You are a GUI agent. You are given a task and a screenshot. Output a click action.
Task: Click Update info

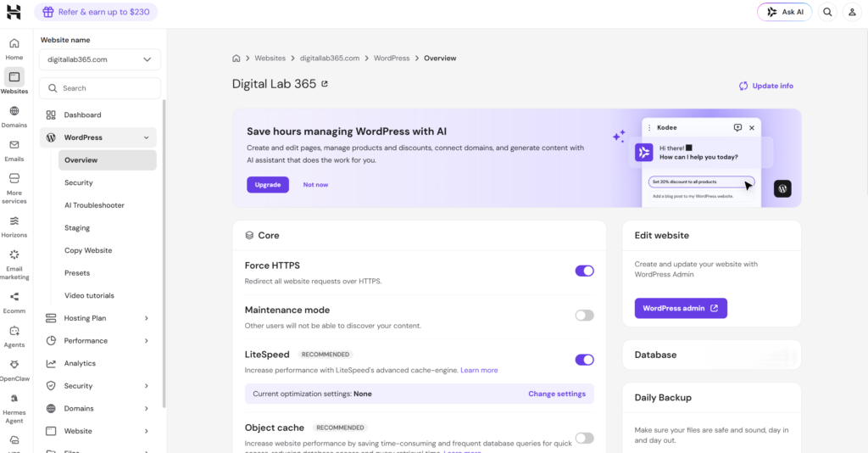point(766,86)
